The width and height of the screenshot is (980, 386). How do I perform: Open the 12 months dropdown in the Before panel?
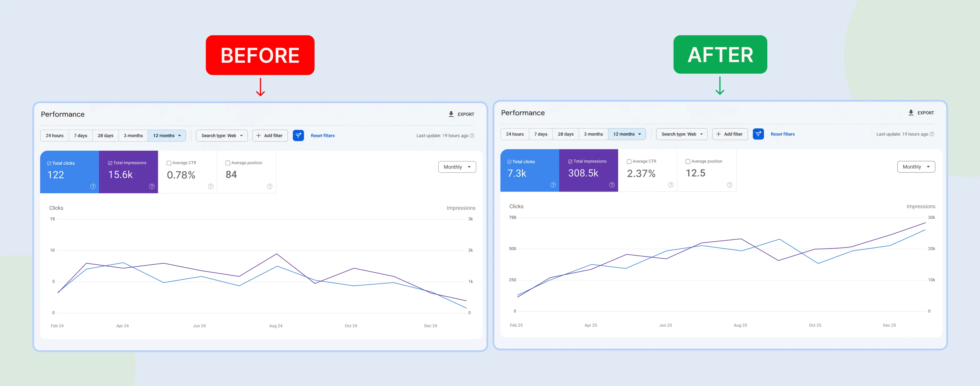[167, 135]
